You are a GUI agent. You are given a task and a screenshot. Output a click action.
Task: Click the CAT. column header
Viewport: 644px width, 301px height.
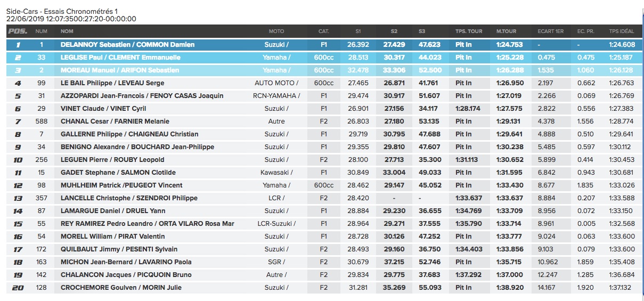(x=323, y=31)
